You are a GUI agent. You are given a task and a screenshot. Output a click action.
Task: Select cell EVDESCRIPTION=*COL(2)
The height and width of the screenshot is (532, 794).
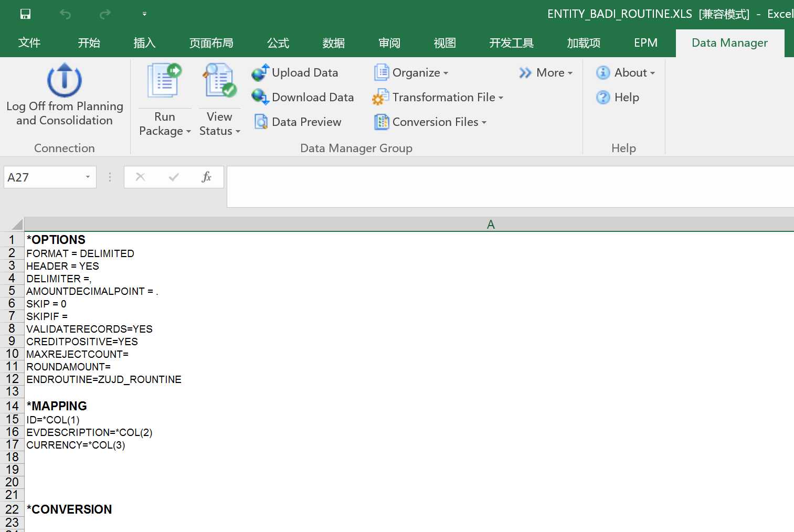pos(409,432)
